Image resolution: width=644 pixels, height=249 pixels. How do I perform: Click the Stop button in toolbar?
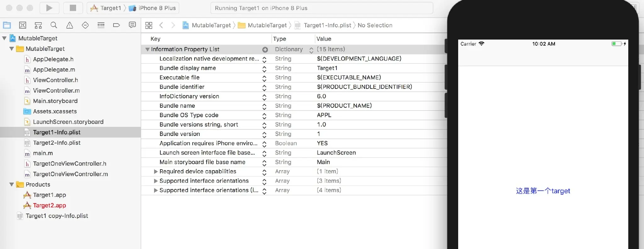coord(73,8)
